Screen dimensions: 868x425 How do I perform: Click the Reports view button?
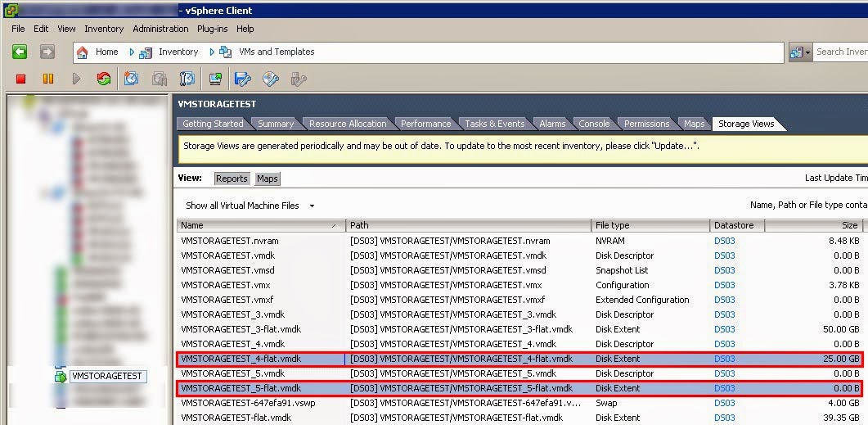click(232, 179)
